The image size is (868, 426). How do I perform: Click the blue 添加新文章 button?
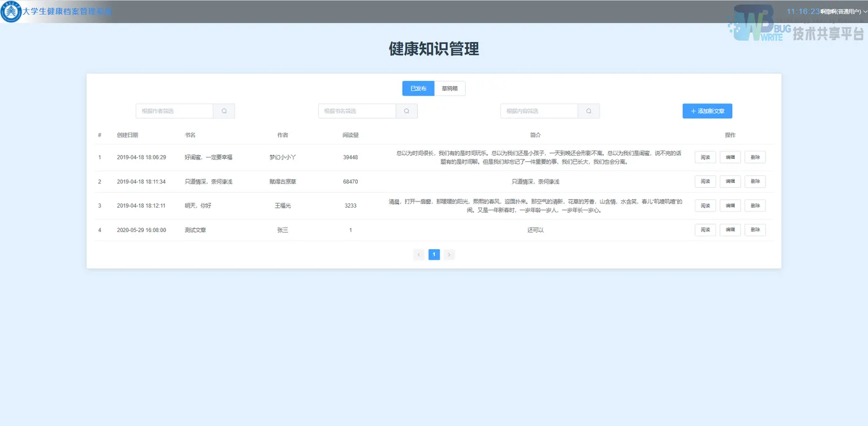point(707,110)
